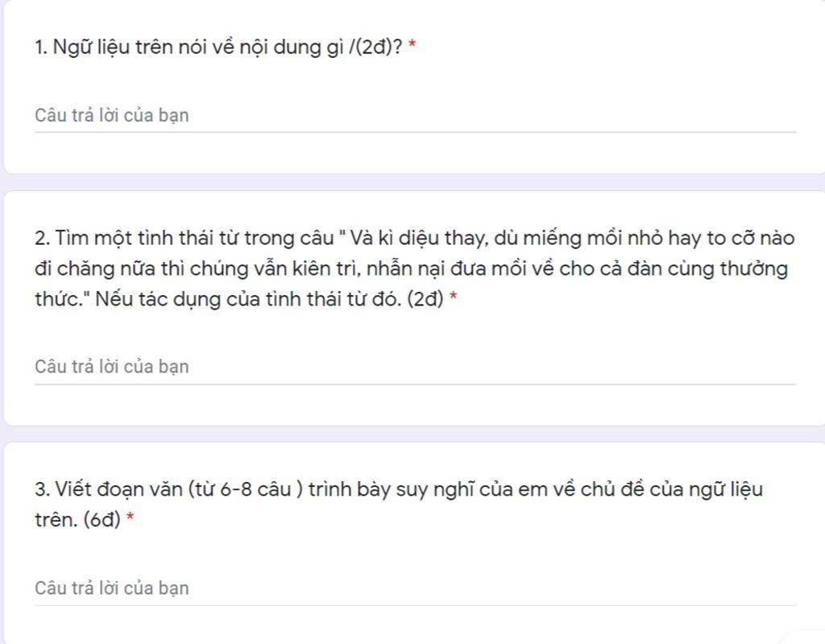Focus the answer field for question 2
This screenshot has width=825, height=644.
click(415, 367)
